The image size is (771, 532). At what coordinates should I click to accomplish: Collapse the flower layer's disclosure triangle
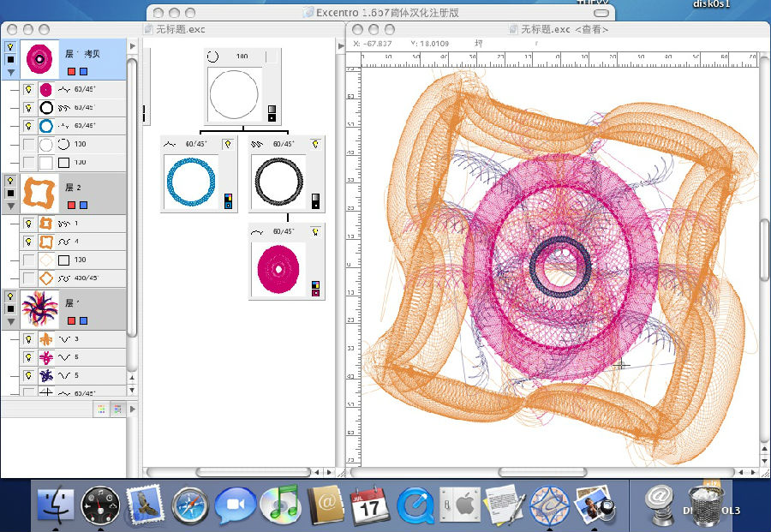coord(10,322)
